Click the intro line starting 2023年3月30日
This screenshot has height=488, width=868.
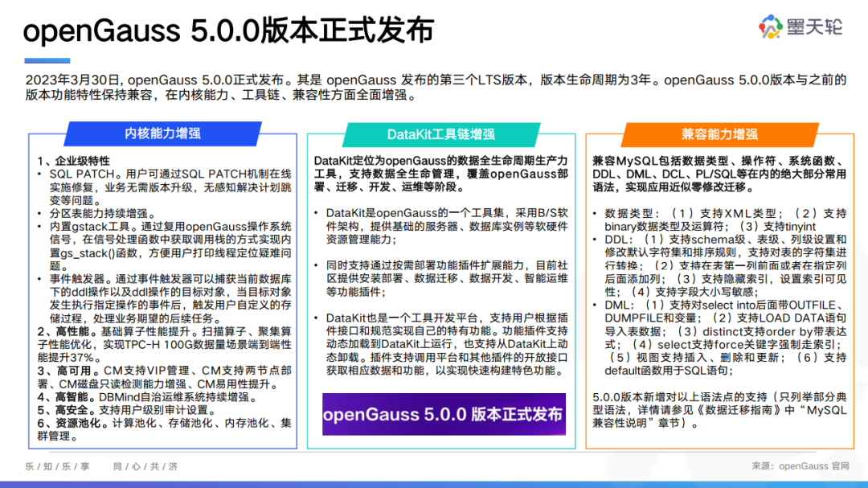(436, 87)
